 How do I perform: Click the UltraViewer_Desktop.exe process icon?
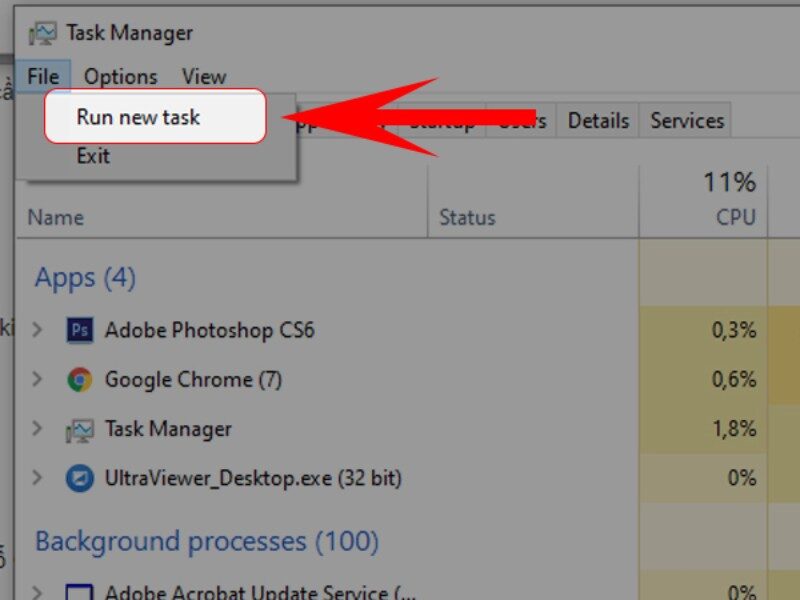point(82,478)
